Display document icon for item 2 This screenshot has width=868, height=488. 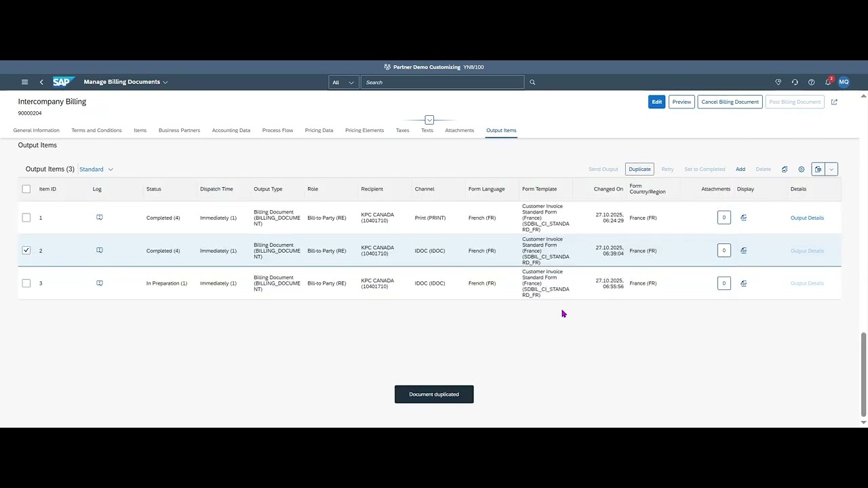[x=744, y=250]
